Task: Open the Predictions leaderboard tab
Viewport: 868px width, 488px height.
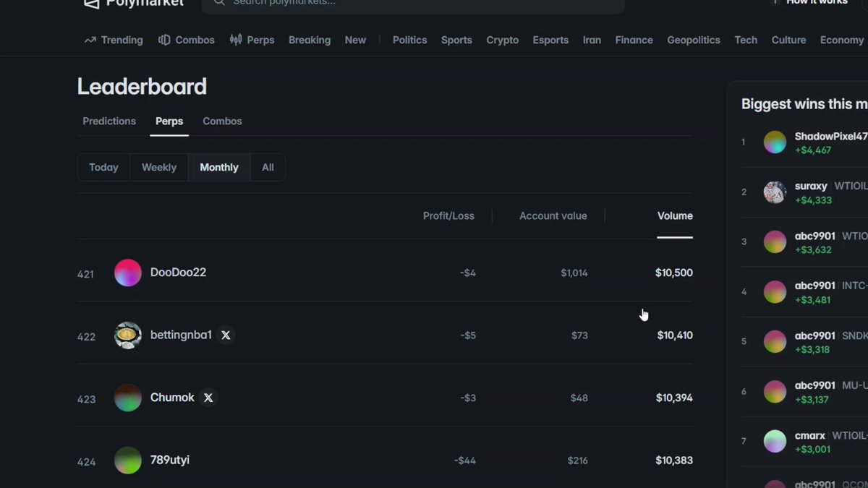Action: (109, 121)
